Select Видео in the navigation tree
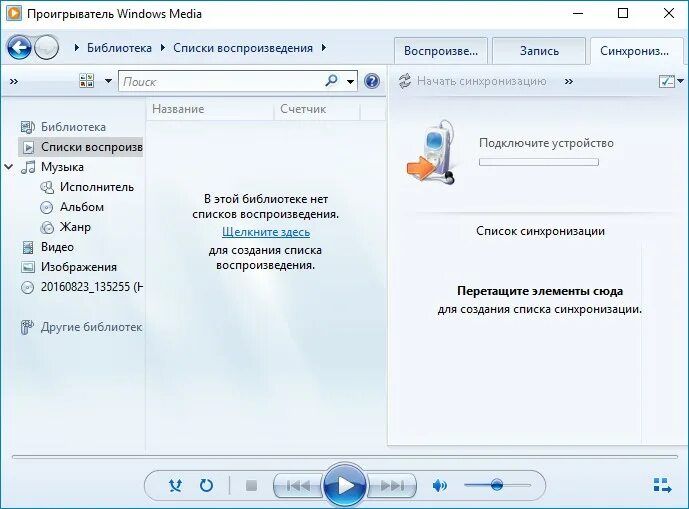The image size is (689, 509). [x=57, y=247]
